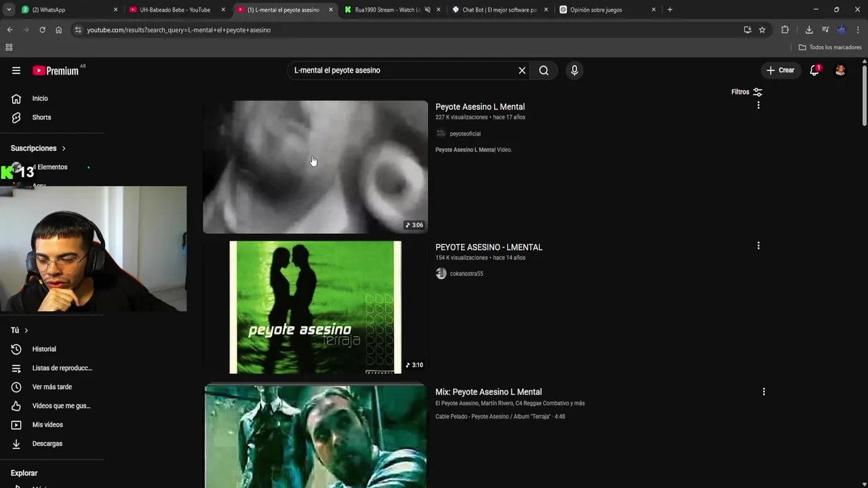This screenshot has width=868, height=488.
Task: Click the page vertical scrollbar
Action: click(x=865, y=95)
